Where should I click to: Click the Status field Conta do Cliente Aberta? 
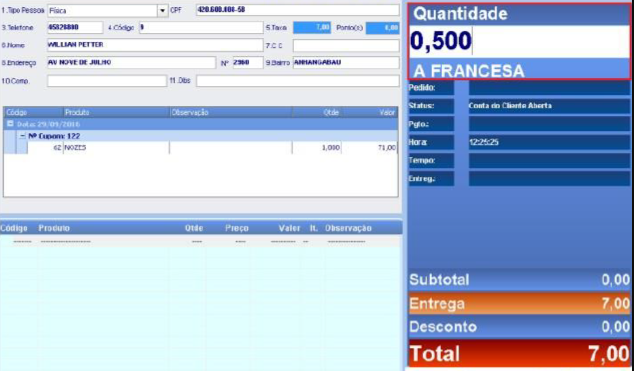[549, 106]
